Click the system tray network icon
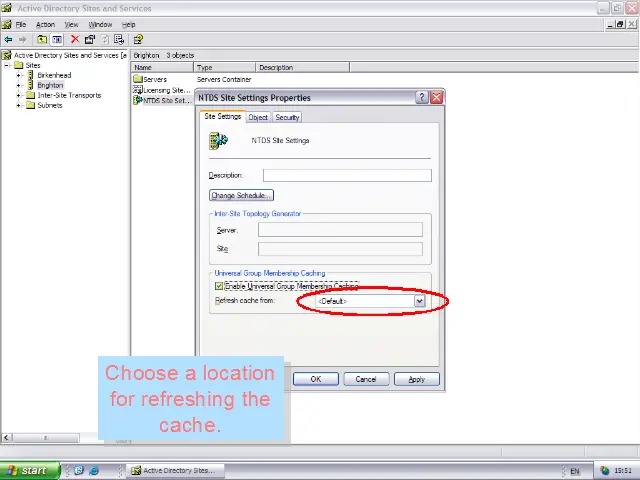640x480 pixels. 604,471
